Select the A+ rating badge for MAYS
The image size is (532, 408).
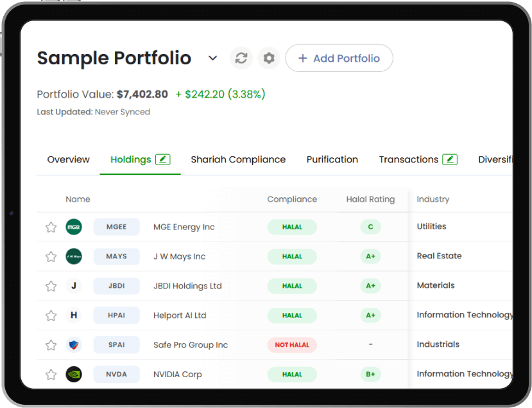(370, 256)
